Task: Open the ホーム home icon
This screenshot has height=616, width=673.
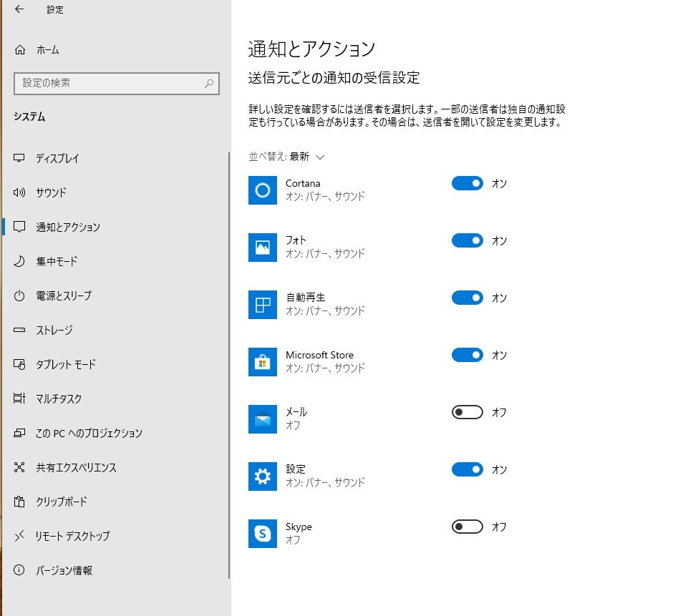Action: coord(20,50)
